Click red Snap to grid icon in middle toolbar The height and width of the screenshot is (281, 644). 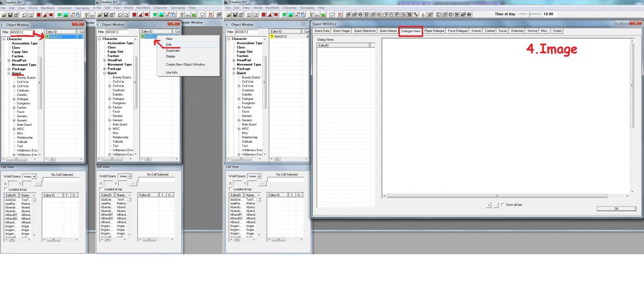[134, 15]
